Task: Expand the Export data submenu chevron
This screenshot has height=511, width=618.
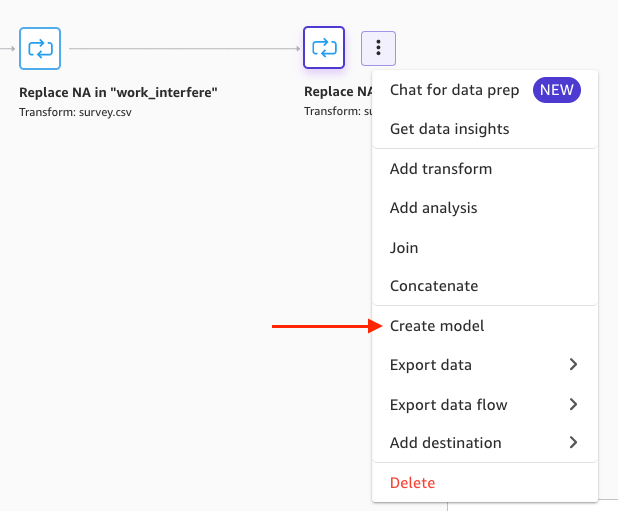Action: click(573, 365)
